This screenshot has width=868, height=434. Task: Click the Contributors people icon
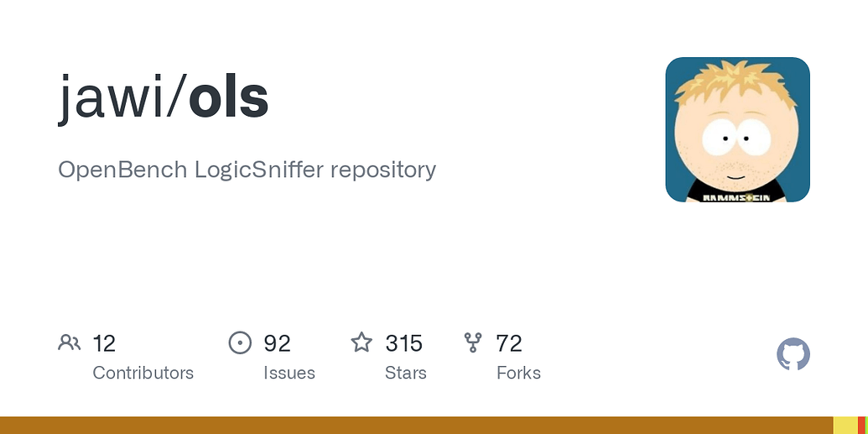pyautogui.click(x=70, y=342)
